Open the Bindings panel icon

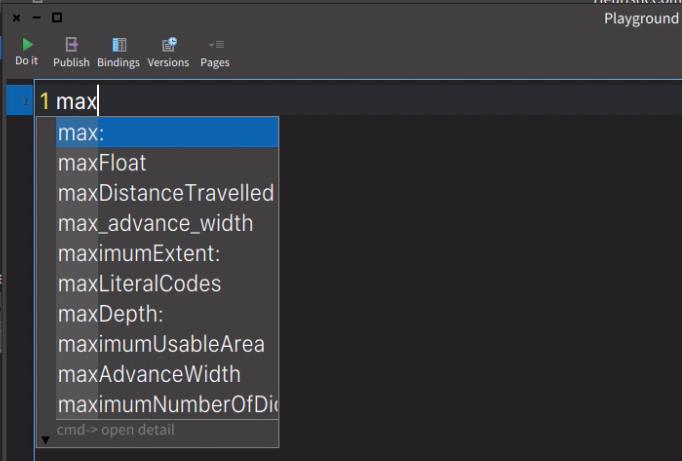click(118, 53)
